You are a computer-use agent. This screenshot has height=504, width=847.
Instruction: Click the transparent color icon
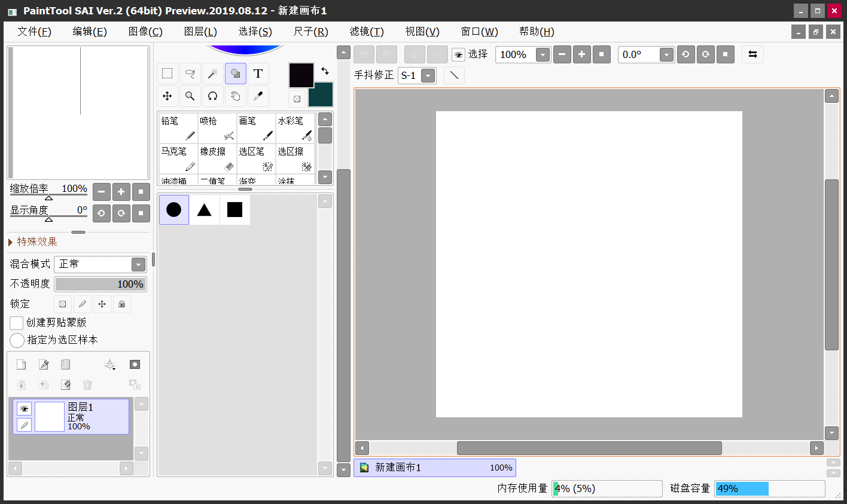coord(297,99)
